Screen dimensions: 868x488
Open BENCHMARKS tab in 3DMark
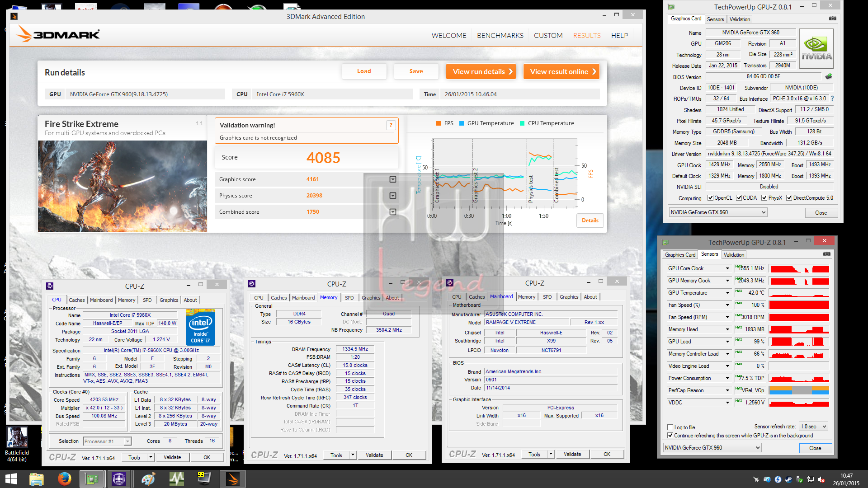click(500, 35)
